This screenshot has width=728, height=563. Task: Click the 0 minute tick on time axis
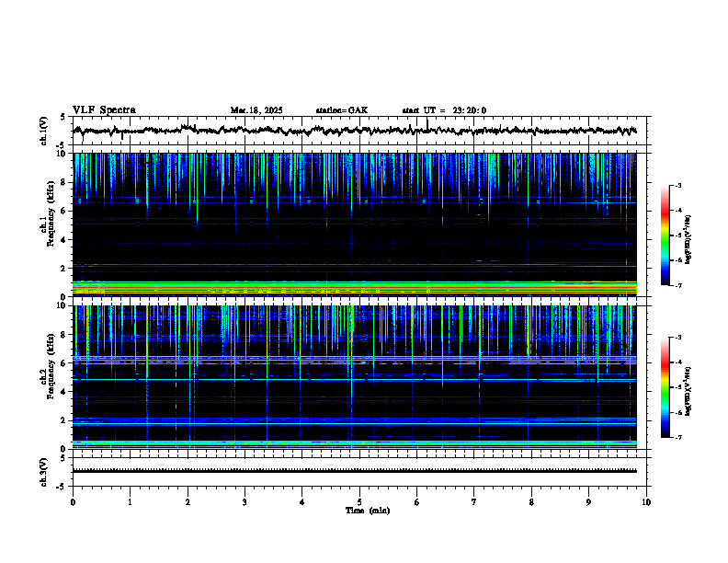pos(73,502)
